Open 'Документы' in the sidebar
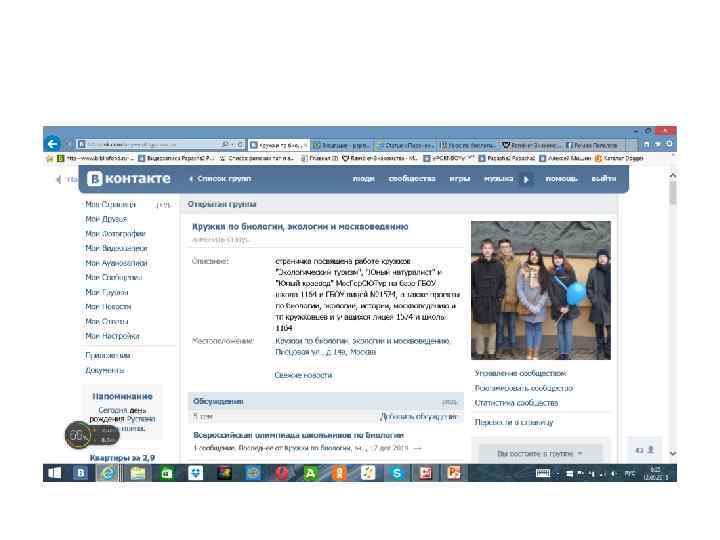Image resolution: width=720 pixels, height=540 pixels. click(105, 371)
